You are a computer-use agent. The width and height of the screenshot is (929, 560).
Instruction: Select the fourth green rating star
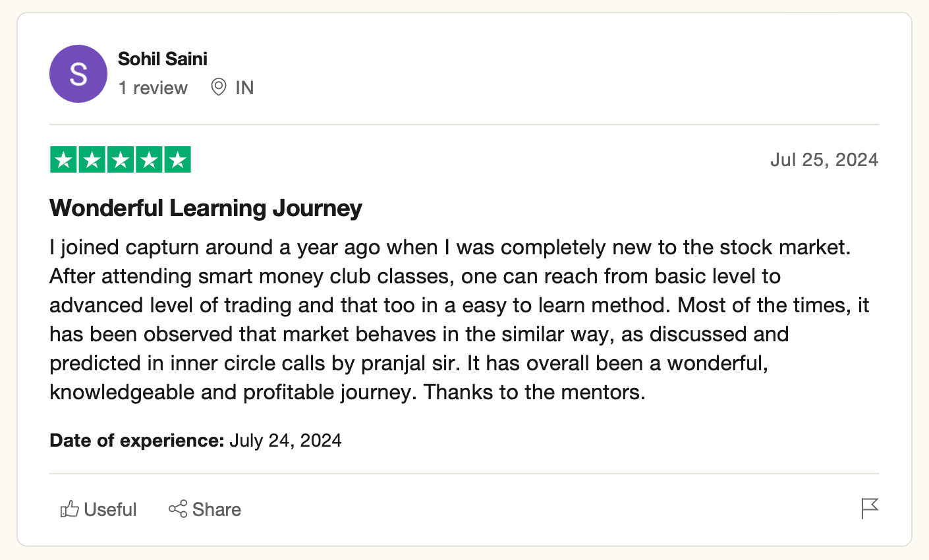click(149, 160)
